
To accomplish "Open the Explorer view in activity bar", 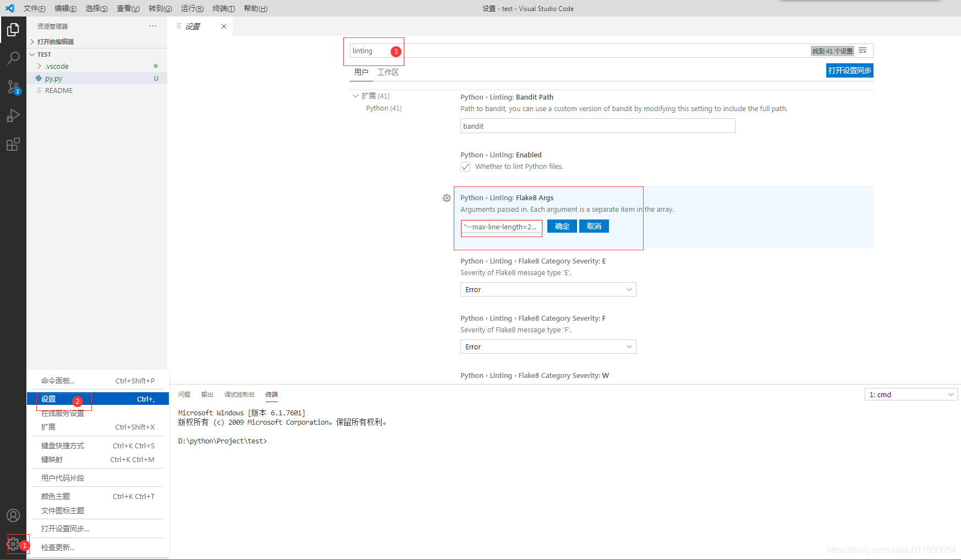I will coord(13,29).
